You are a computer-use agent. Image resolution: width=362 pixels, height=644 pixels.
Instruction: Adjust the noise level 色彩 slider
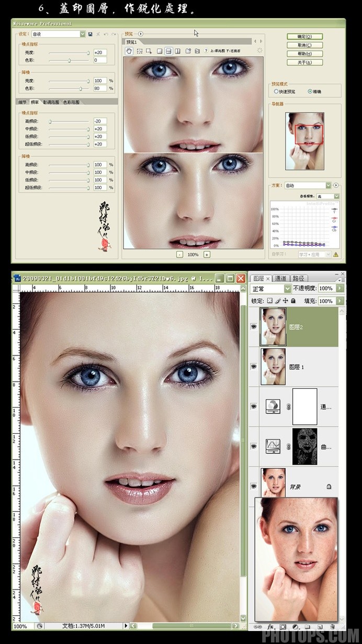pos(69,61)
